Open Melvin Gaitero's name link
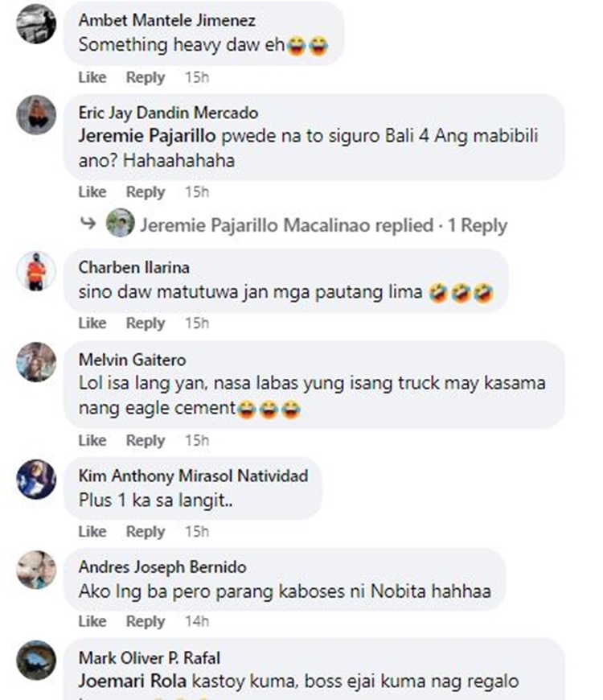Screen dimensions: 603x700 [133, 360]
